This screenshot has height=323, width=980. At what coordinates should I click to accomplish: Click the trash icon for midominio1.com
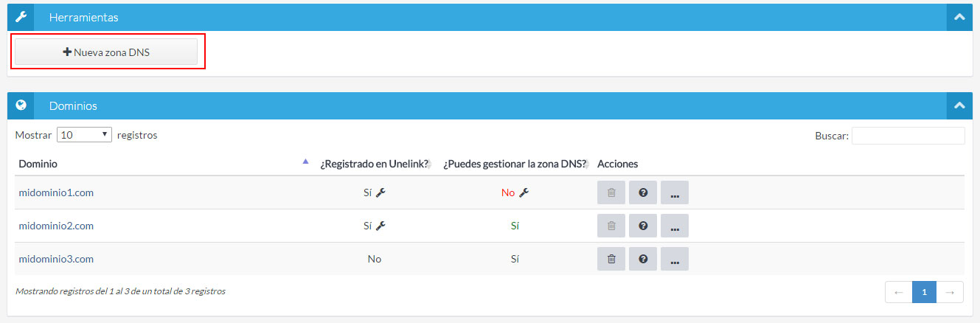[611, 192]
